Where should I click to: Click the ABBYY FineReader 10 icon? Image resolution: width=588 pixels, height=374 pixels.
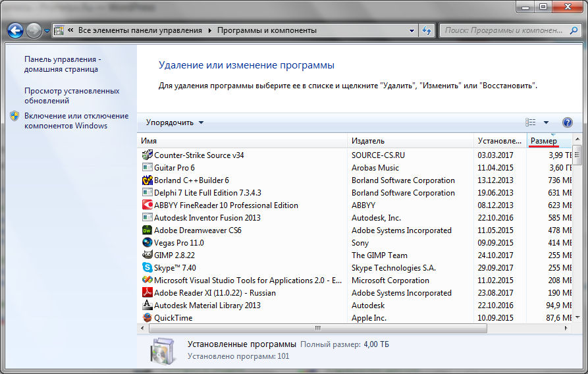pos(147,205)
